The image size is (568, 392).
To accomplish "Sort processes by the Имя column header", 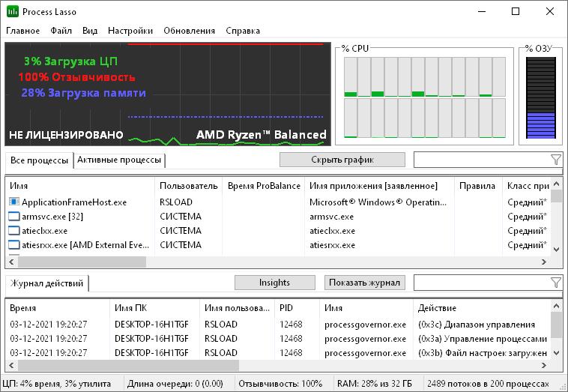I will [75, 186].
